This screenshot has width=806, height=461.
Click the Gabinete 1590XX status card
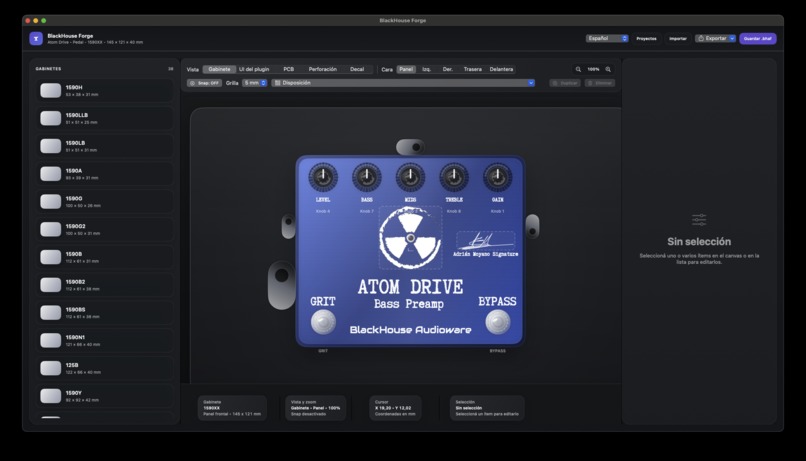(x=232, y=408)
